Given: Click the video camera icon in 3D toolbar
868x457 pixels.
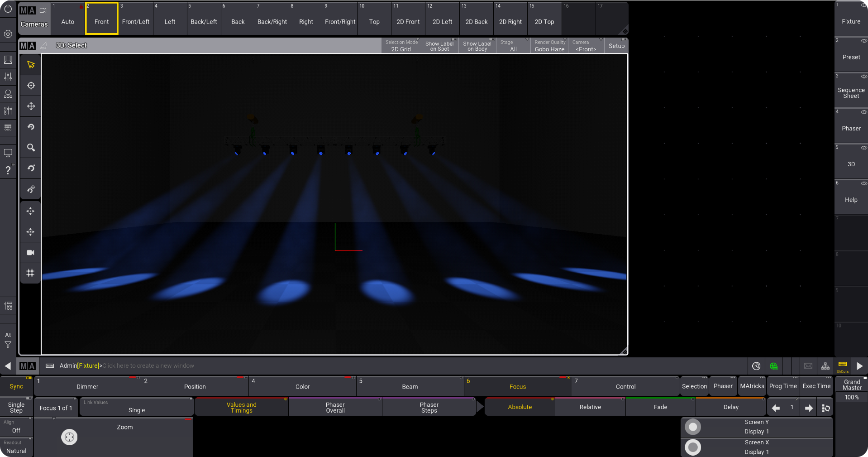Looking at the screenshot, I should [31, 253].
